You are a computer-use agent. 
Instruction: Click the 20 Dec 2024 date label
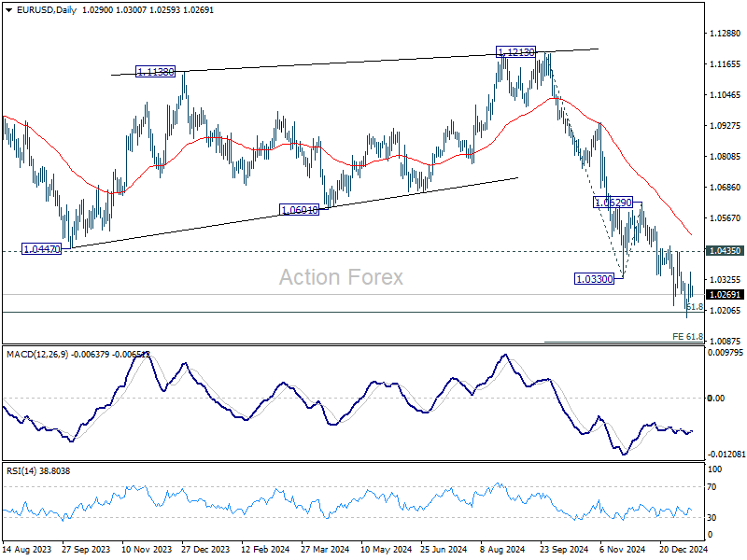[684, 549]
